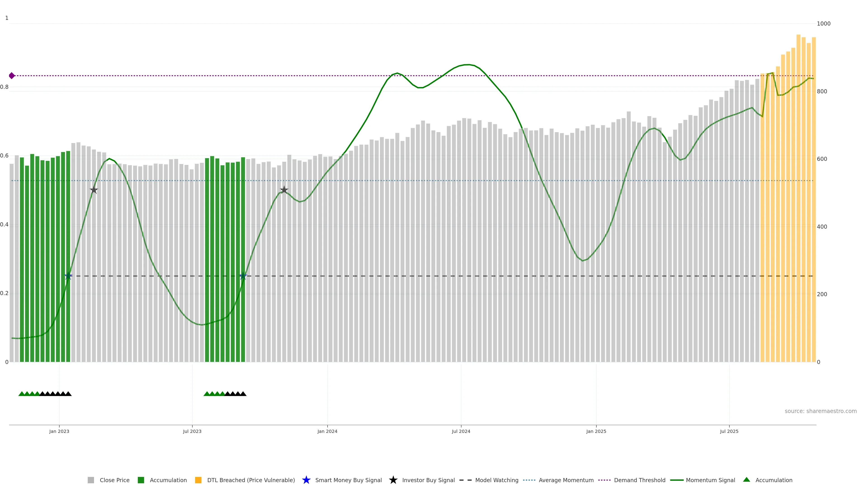Click the blue star icon in the legend

[306, 480]
